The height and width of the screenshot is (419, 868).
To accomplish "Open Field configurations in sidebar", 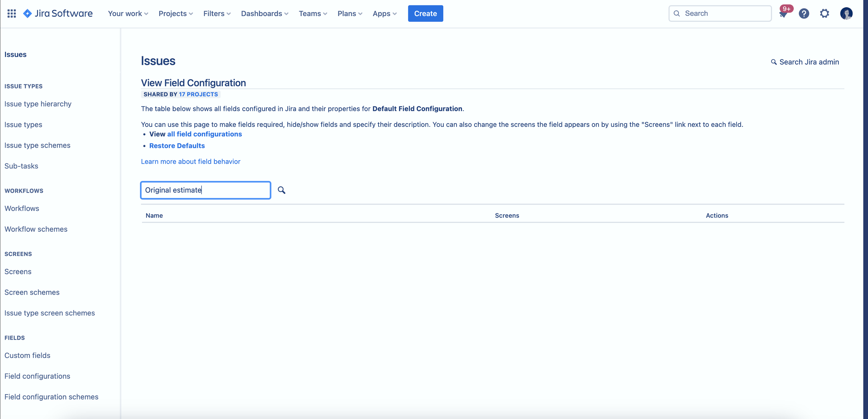I will pyautogui.click(x=37, y=376).
